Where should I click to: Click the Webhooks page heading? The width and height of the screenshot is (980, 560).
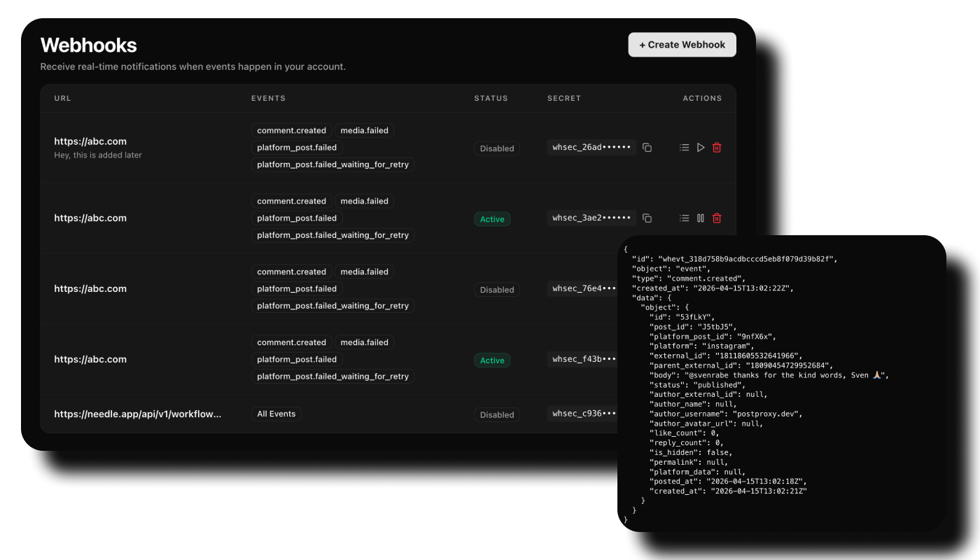tap(89, 45)
